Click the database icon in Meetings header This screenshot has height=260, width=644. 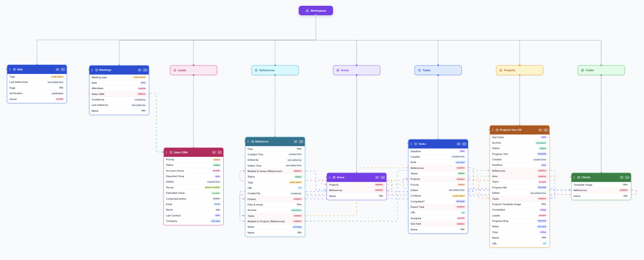pyautogui.click(x=96, y=70)
